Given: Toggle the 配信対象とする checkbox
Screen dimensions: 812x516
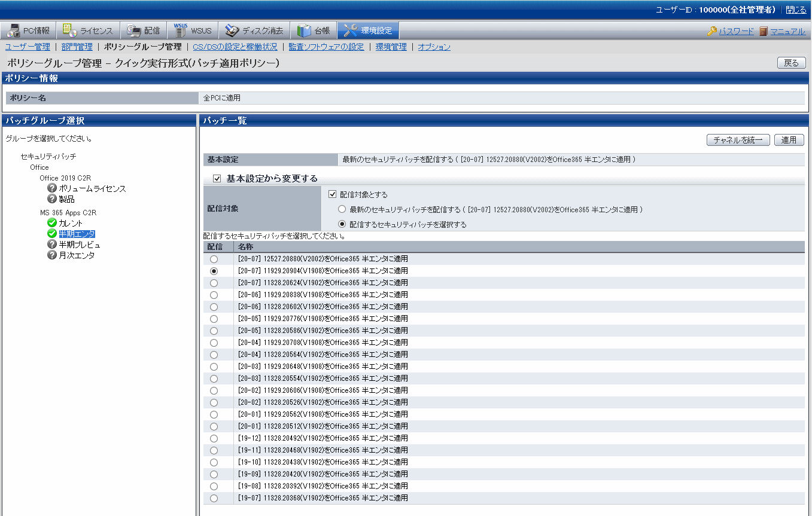Looking at the screenshot, I should (x=333, y=194).
